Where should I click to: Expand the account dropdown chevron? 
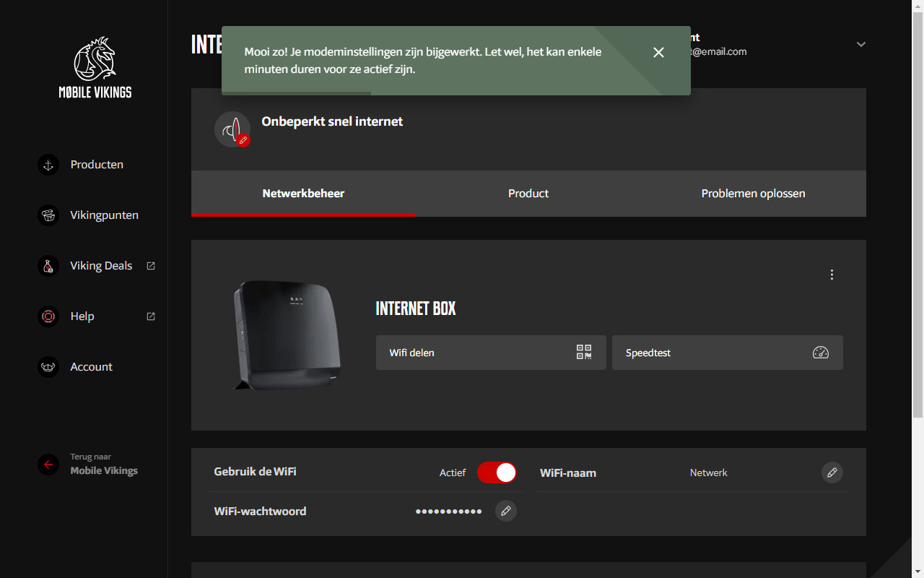pyautogui.click(x=860, y=44)
